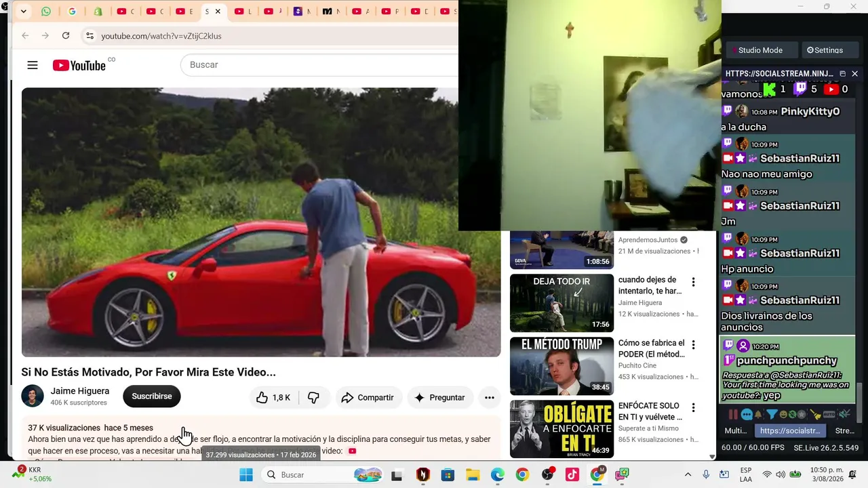Toggle the bell notification icon in chat dock
The image size is (868, 488).
[x=758, y=414]
